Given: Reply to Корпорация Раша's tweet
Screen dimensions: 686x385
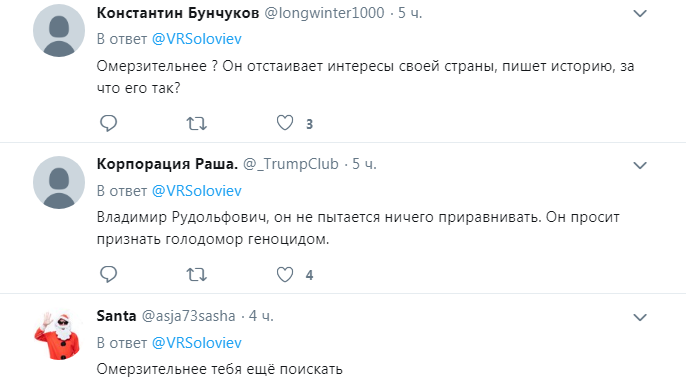Looking at the screenshot, I should pos(108,274).
